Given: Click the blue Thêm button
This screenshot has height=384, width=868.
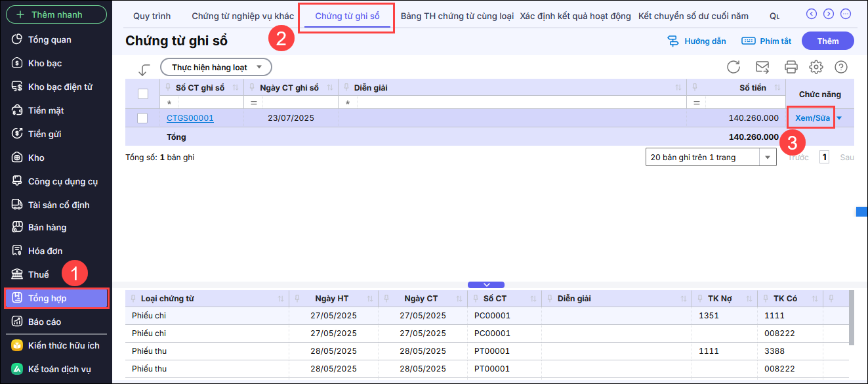Looking at the screenshot, I should pyautogui.click(x=827, y=41).
